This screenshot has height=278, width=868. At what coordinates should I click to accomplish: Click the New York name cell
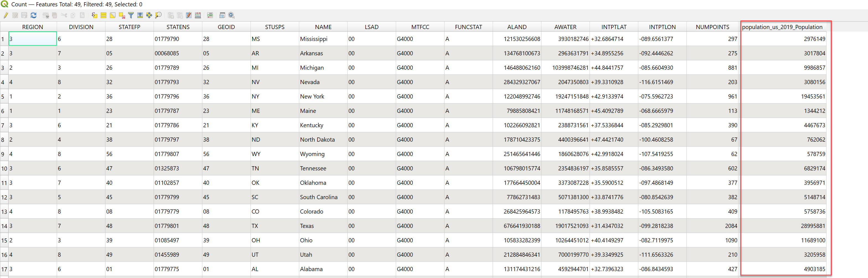[323, 97]
